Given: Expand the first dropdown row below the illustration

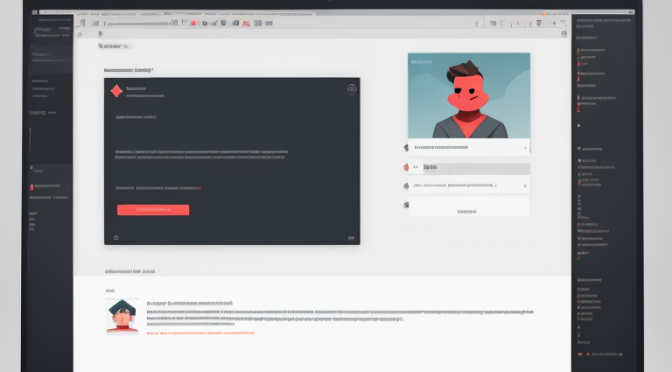Looking at the screenshot, I should coord(468,147).
